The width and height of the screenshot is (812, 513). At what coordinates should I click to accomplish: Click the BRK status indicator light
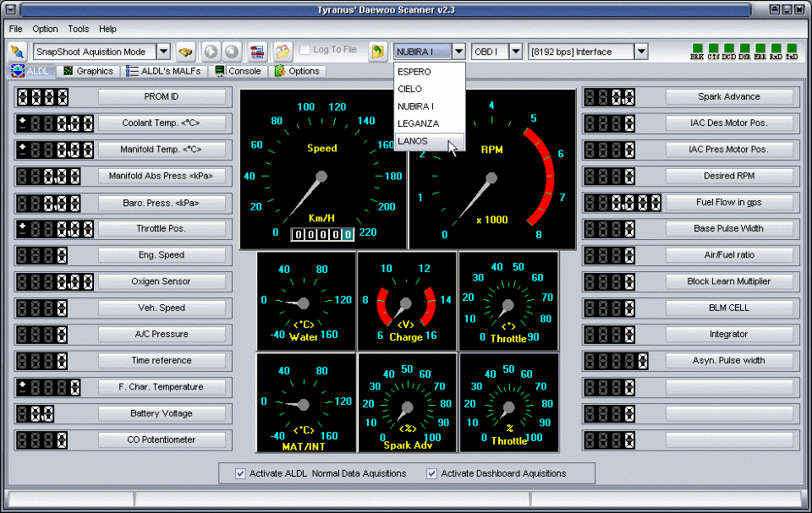696,50
